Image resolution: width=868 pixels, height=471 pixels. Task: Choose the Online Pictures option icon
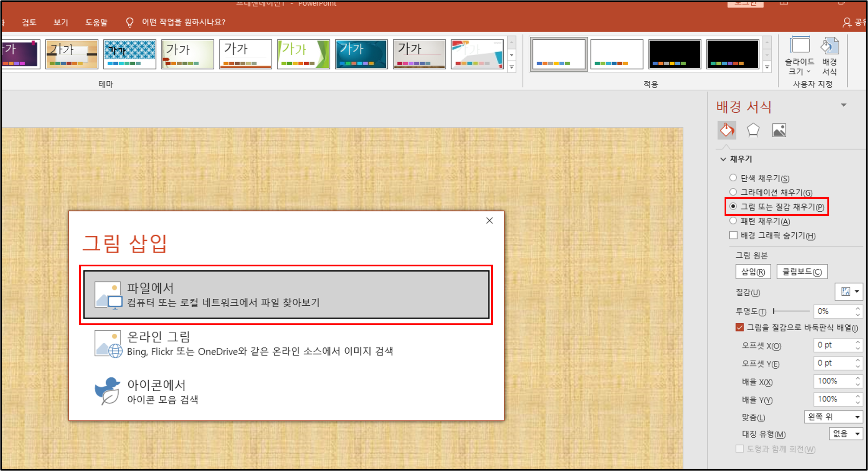[108, 344]
